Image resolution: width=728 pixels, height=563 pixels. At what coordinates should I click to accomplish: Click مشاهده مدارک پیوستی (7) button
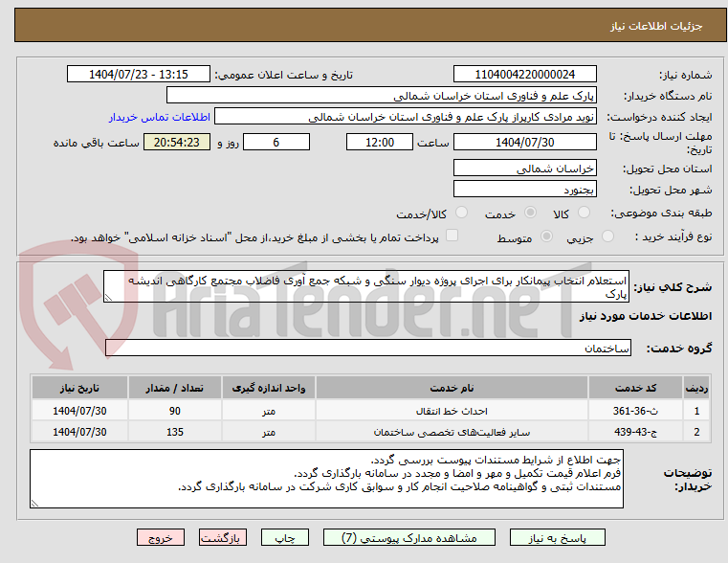409,537
